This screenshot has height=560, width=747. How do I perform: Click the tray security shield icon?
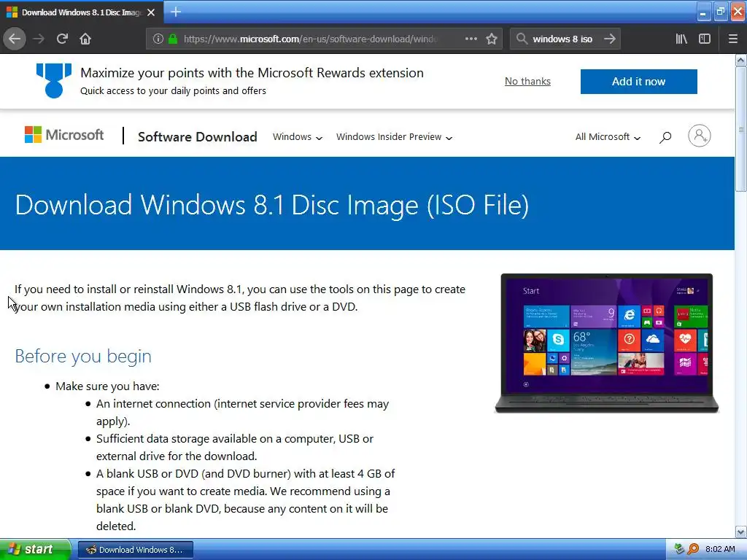(679, 549)
